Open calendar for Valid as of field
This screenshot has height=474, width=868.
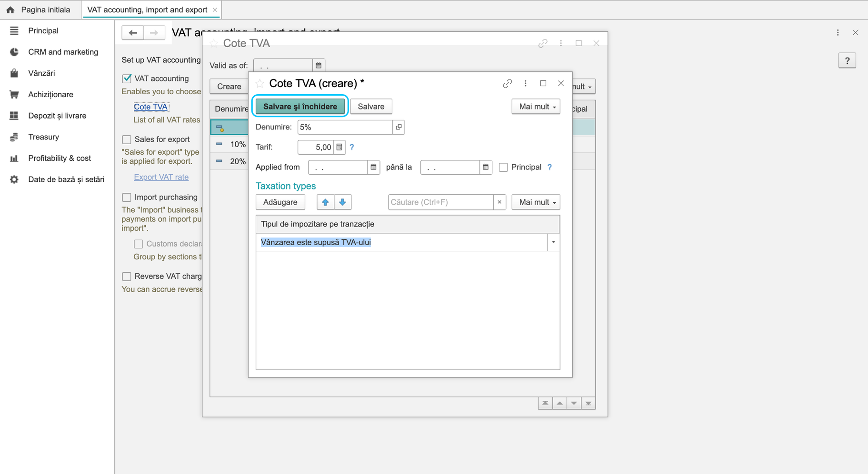point(319,65)
